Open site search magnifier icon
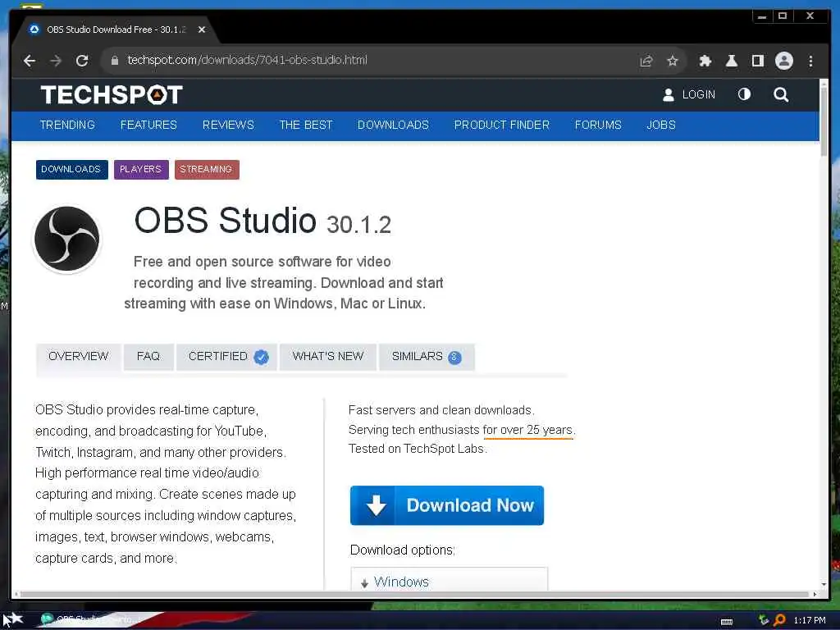The image size is (840, 630). (781, 95)
